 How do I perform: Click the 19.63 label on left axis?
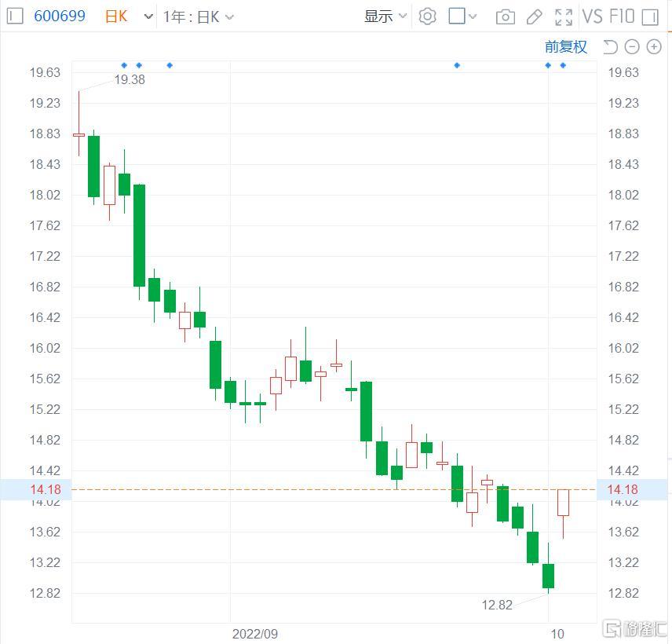pyautogui.click(x=45, y=72)
